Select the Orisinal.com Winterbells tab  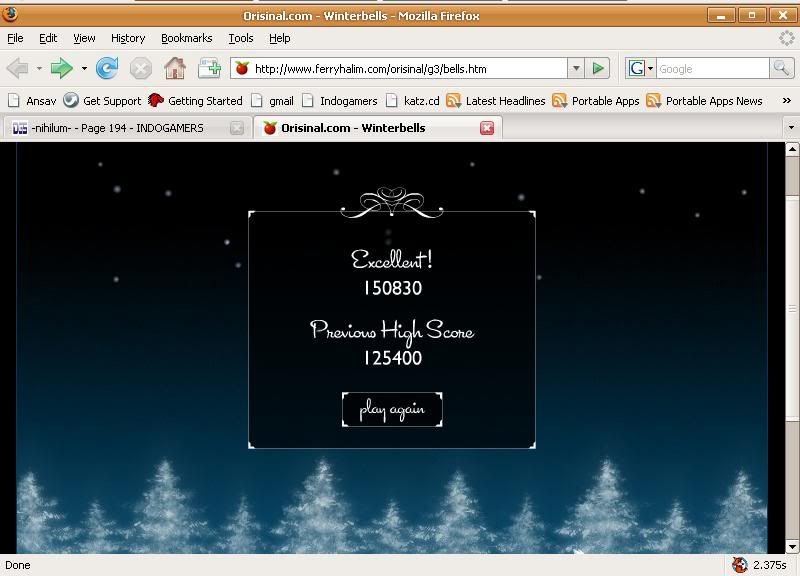[x=378, y=128]
